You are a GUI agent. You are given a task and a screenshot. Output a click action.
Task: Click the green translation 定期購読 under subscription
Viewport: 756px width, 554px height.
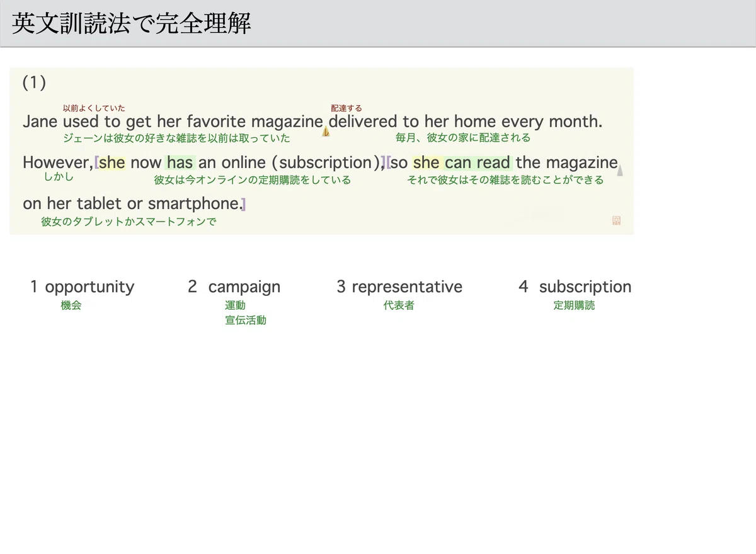tap(574, 305)
